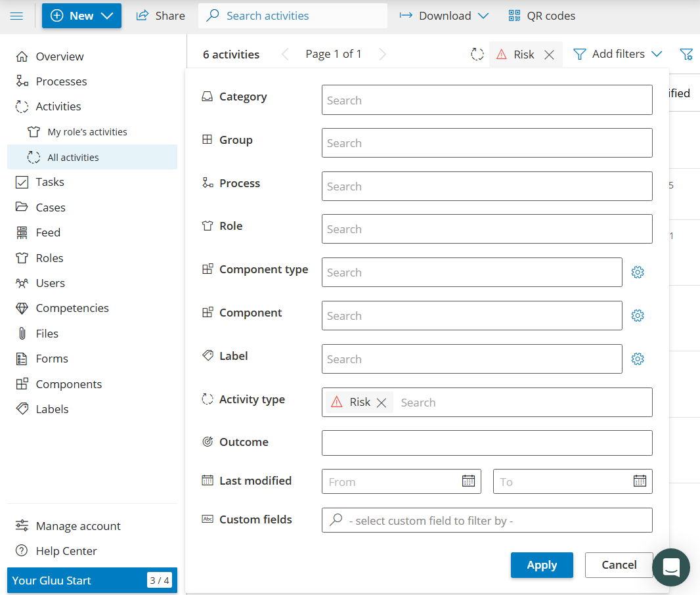
Task: Click the hamburger menu icon
Action: tap(17, 16)
